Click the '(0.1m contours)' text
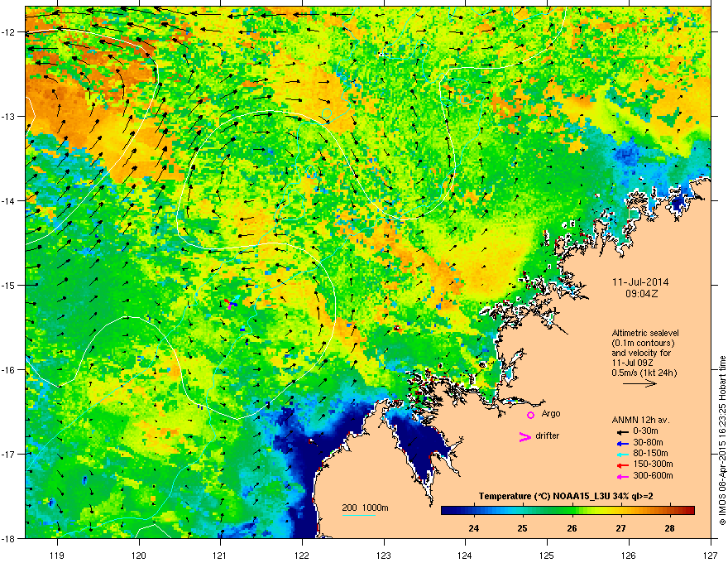 pos(643,344)
